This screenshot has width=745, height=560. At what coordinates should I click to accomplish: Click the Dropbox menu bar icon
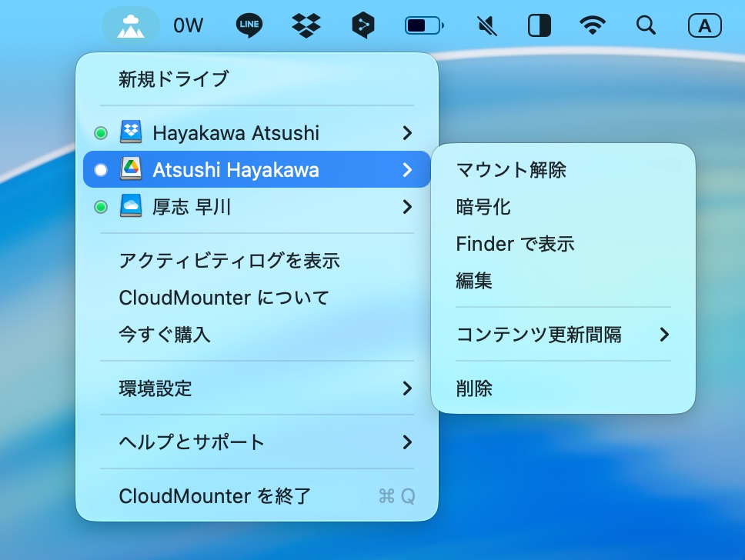pos(306,26)
